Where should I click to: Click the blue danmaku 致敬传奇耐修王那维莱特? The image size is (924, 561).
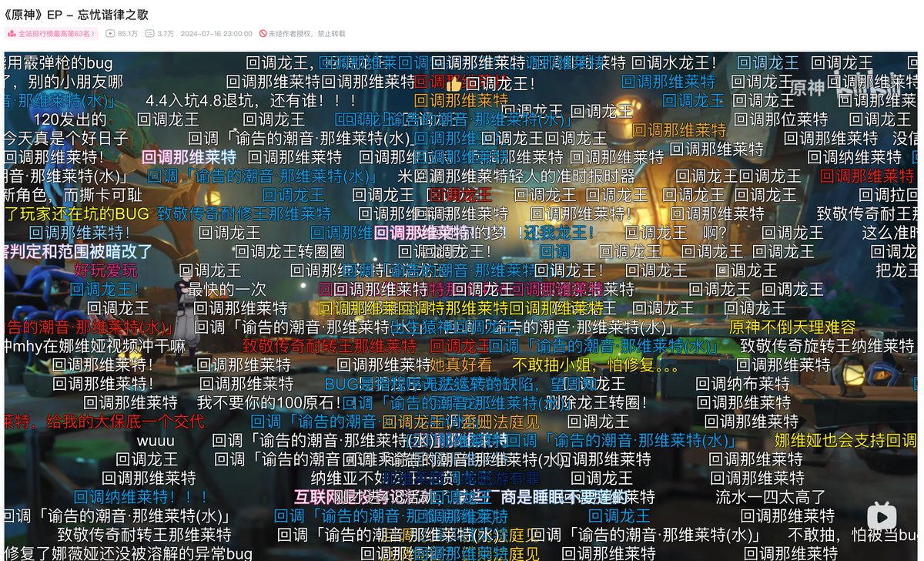pyautogui.click(x=244, y=213)
